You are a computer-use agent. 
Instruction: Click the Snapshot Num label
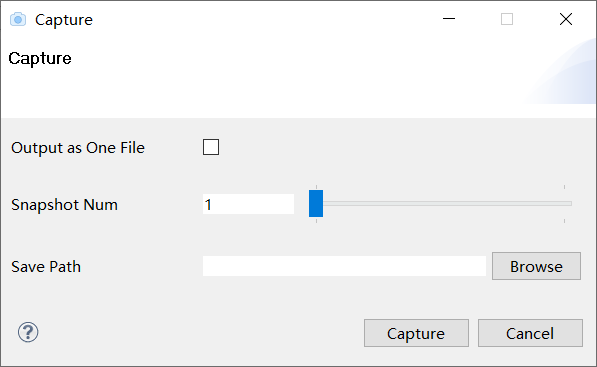point(64,205)
